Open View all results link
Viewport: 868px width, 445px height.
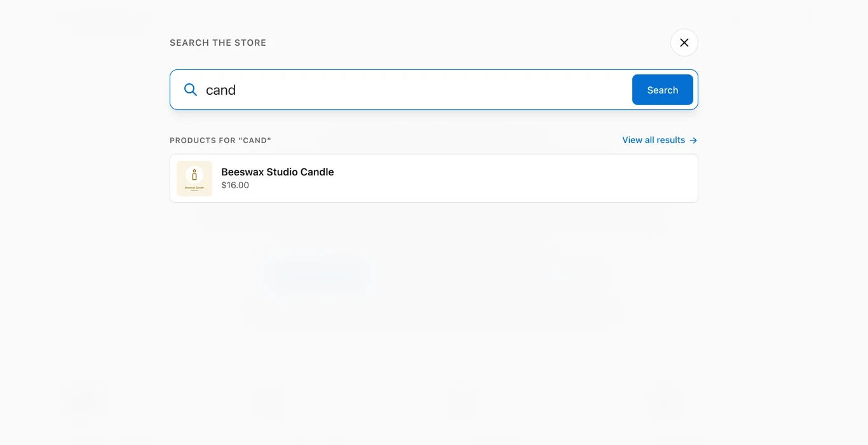tap(660, 140)
